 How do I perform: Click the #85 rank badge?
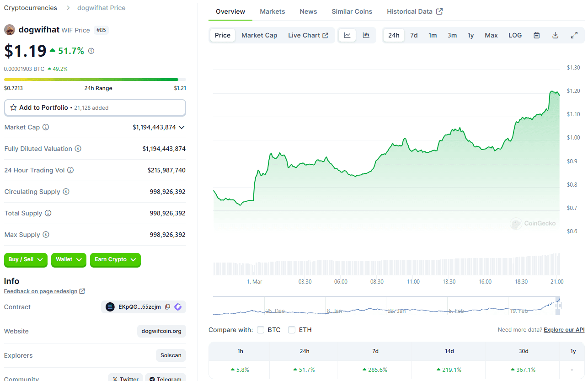101,30
